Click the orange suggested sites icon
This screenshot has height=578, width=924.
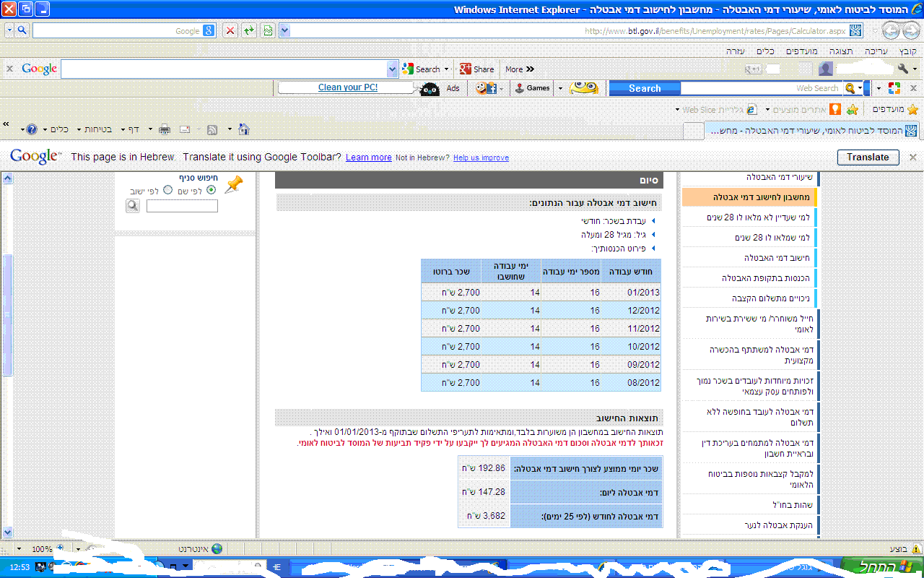[x=835, y=109]
